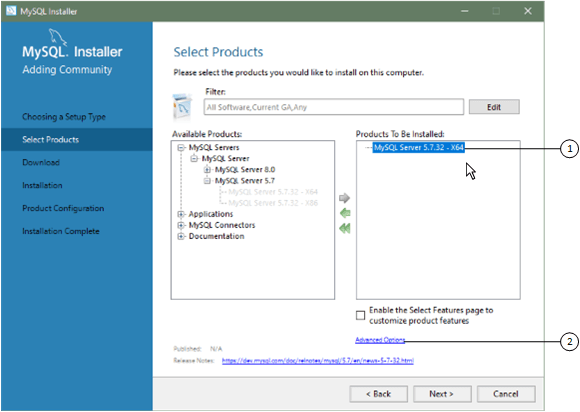Minimize the MySQL Installer window

click(x=465, y=11)
